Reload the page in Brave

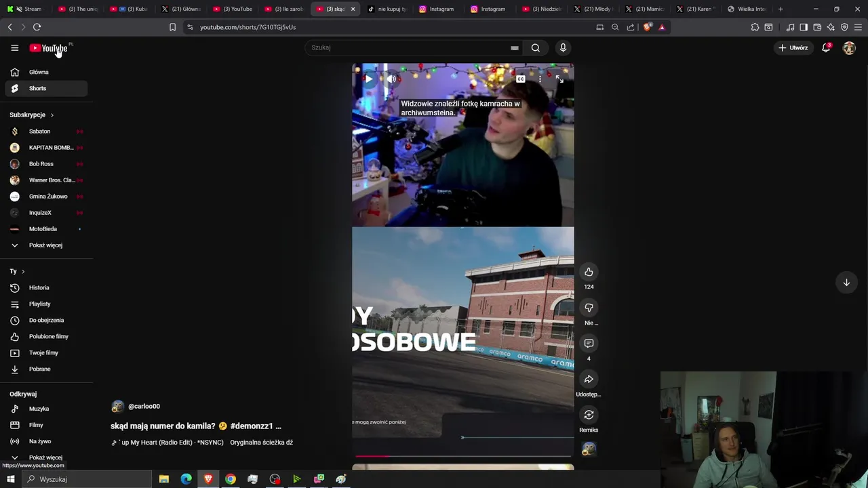37,27
